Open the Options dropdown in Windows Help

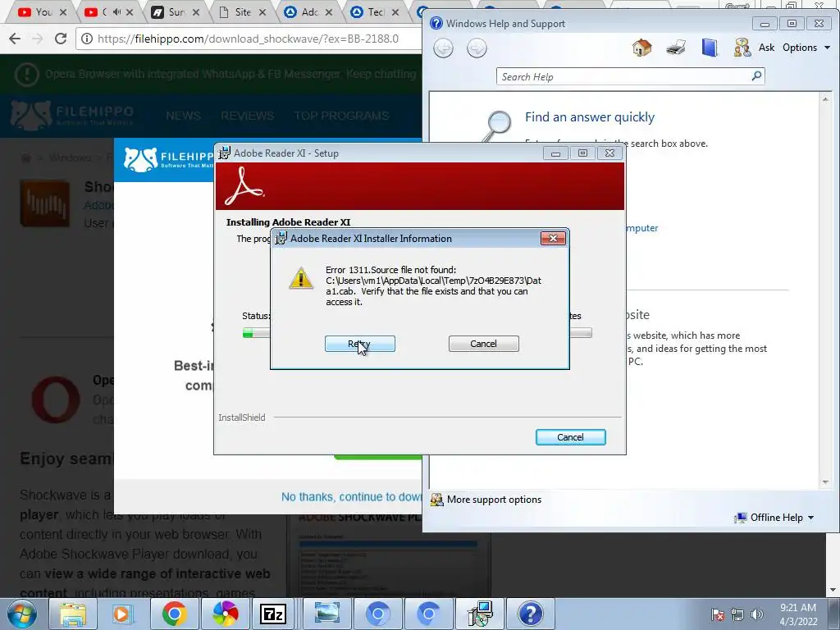[x=806, y=48]
